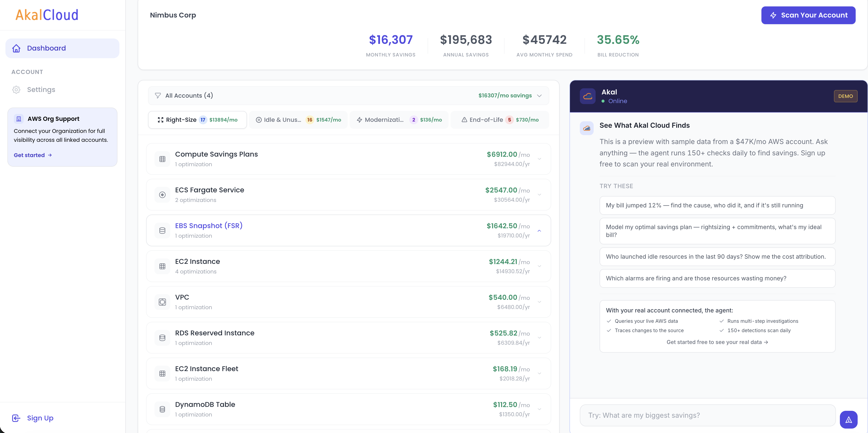Click the Compute Savings Plans grid icon
Viewport: 868px width, 433px height.
click(x=162, y=159)
